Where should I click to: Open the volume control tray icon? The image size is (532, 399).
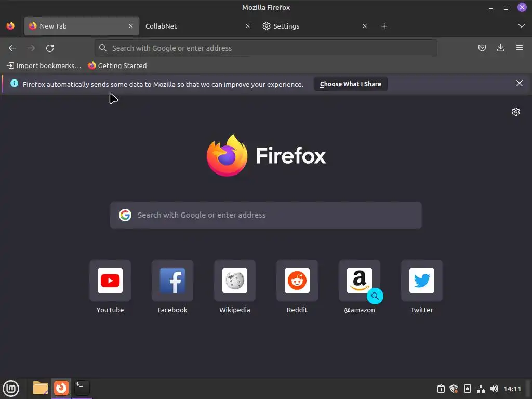494,389
